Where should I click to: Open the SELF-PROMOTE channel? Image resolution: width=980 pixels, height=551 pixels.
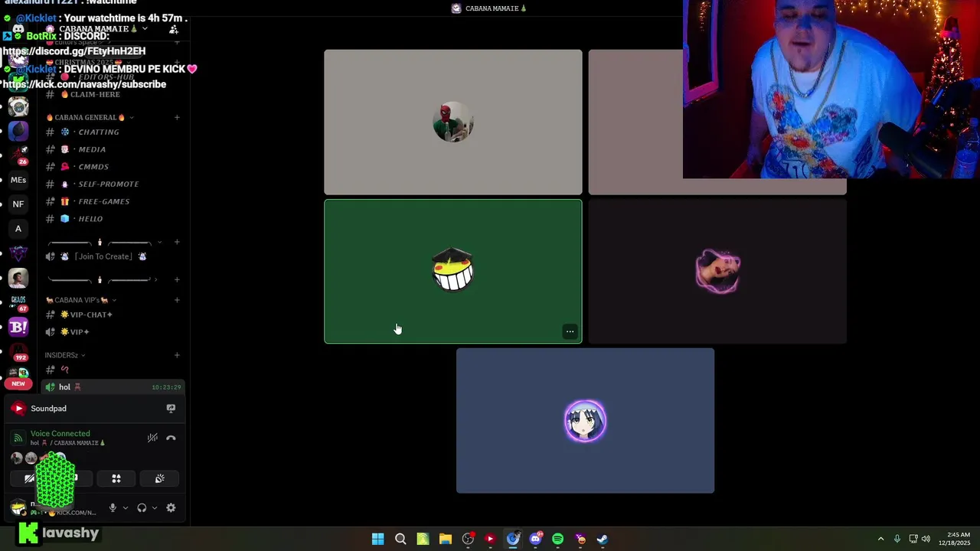113,184
